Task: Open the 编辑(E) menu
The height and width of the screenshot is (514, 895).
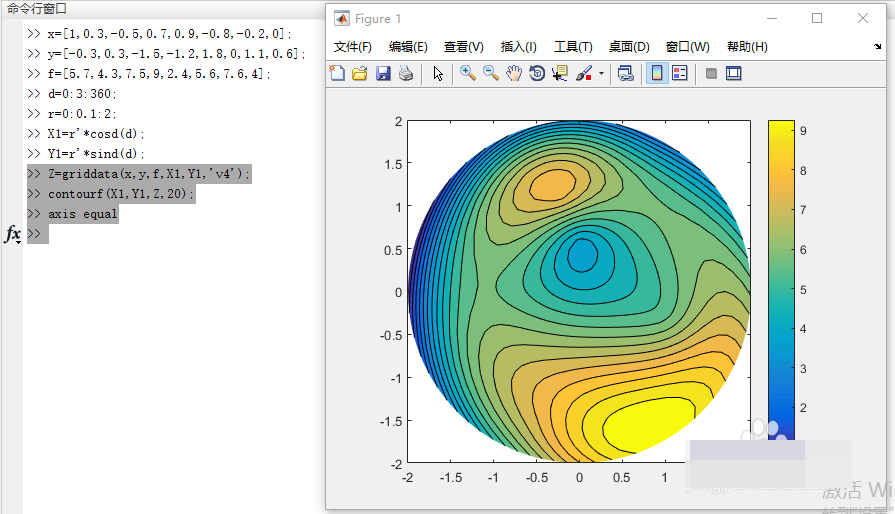Action: click(x=408, y=47)
